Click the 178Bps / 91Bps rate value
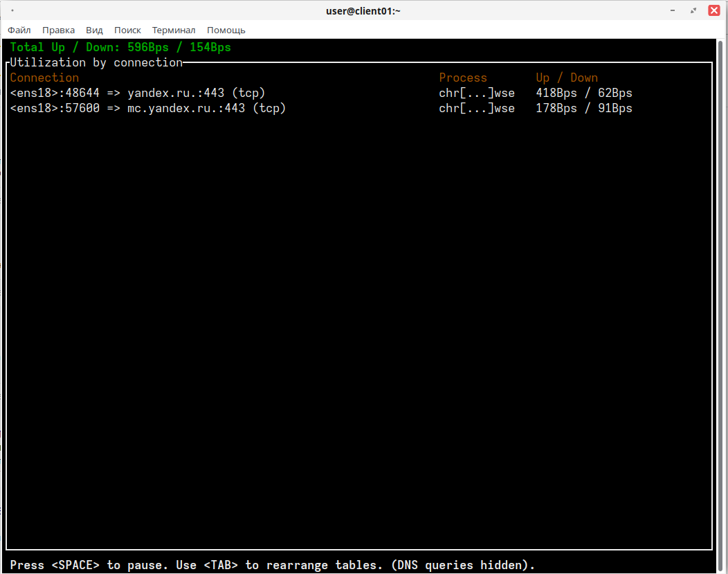728x574 pixels. click(584, 108)
